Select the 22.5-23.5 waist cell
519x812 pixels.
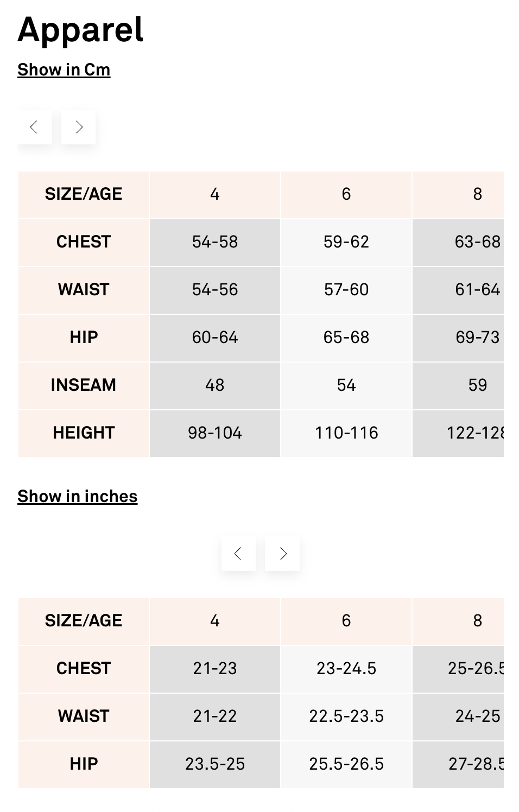(x=346, y=716)
